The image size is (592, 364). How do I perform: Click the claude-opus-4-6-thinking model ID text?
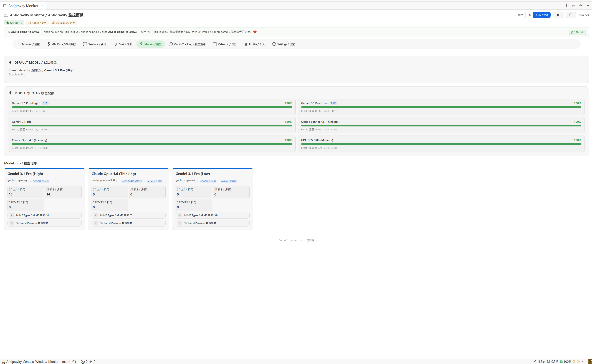104,180
